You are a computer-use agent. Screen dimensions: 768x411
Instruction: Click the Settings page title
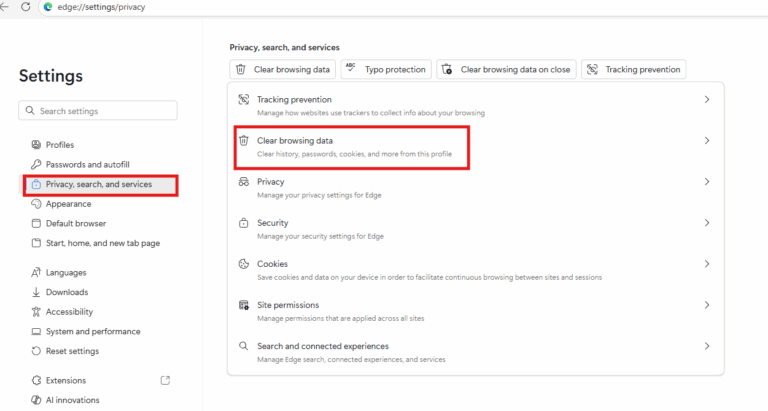coord(51,76)
